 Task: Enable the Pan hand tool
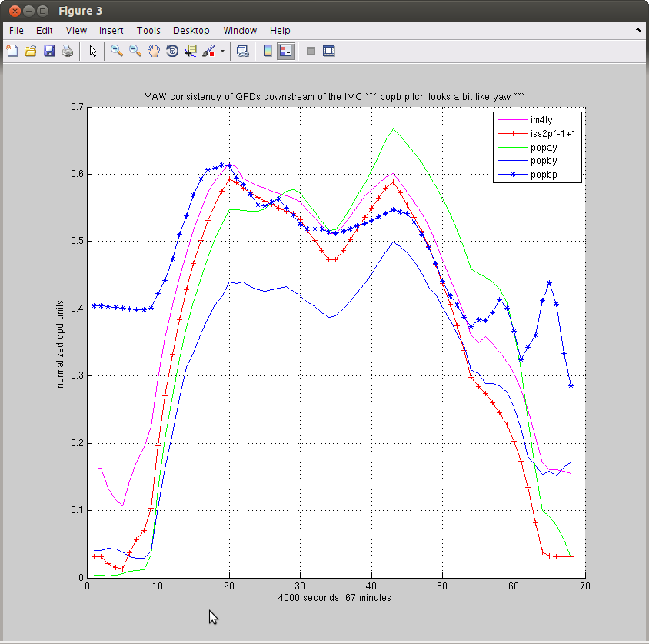pos(154,51)
